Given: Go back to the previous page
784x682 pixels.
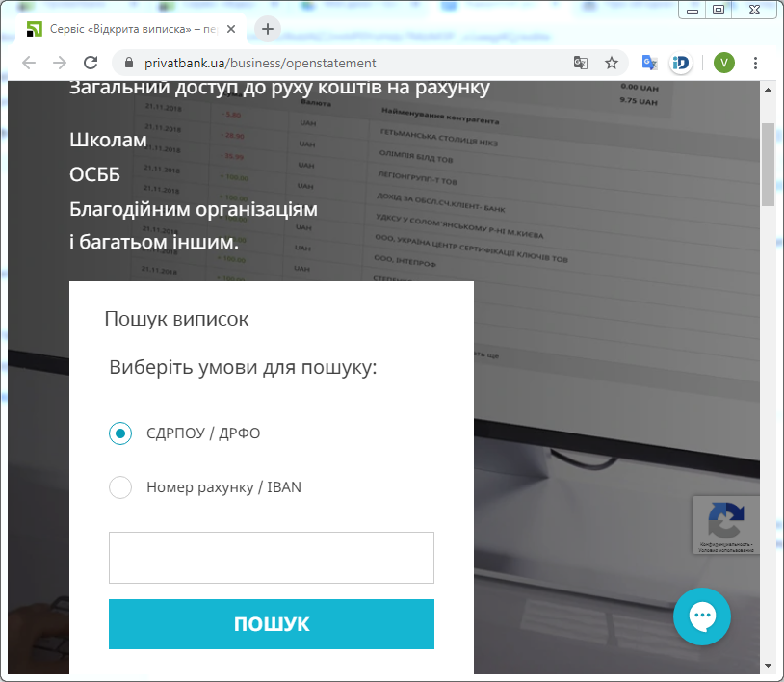Looking at the screenshot, I should coord(29,63).
